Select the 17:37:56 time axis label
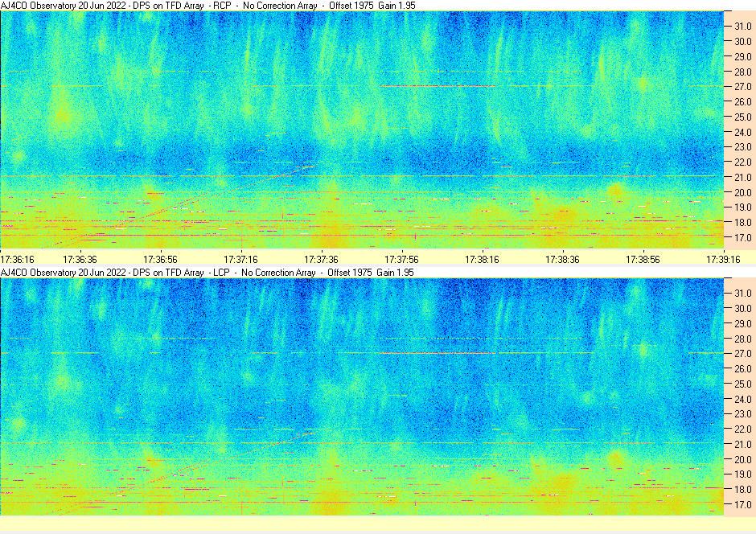 pyautogui.click(x=401, y=259)
